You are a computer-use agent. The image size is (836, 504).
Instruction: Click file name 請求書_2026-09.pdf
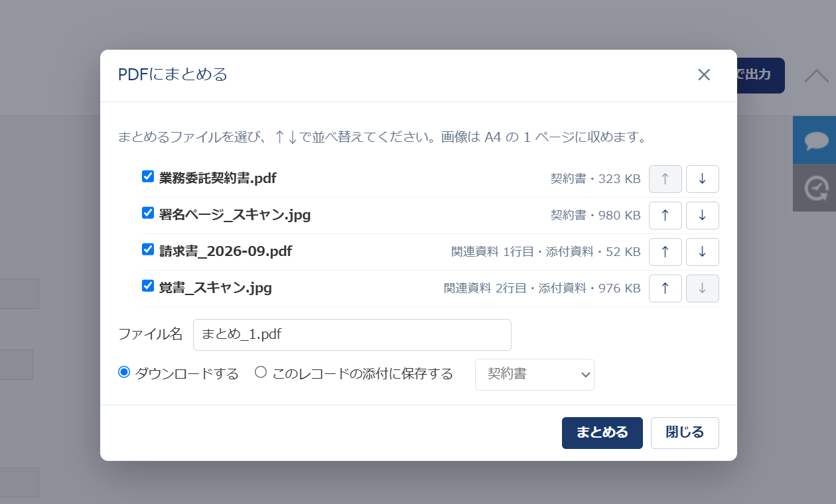pyautogui.click(x=226, y=251)
